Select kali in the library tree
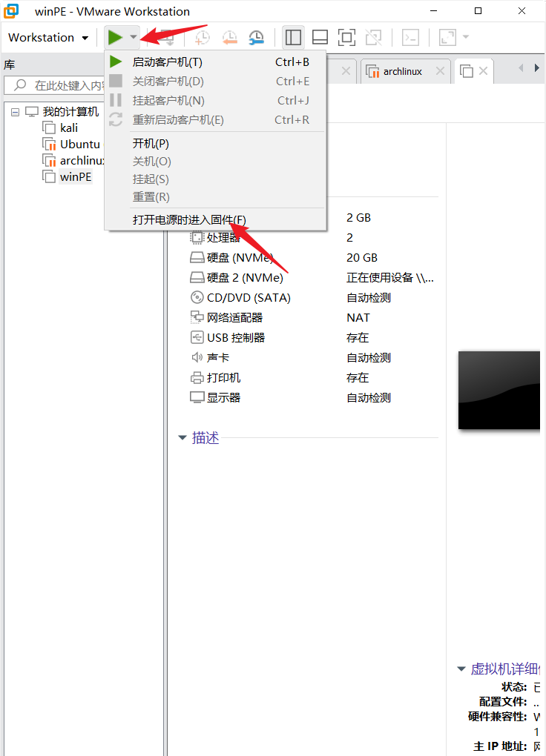This screenshot has height=756, width=546. tap(69, 128)
